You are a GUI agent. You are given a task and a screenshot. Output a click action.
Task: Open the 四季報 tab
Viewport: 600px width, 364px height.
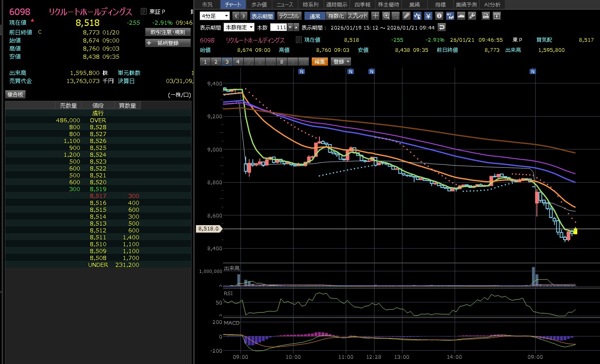(362, 4)
